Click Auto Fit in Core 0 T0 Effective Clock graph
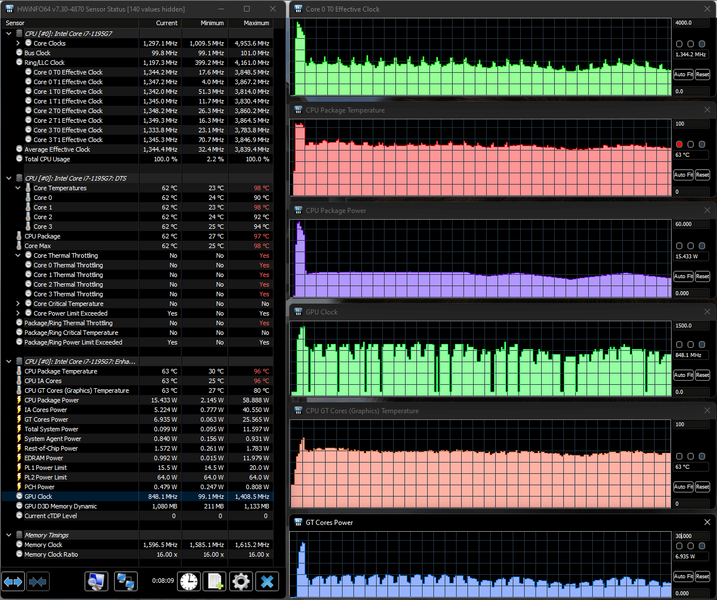Image resolution: width=717 pixels, height=600 pixels. (x=683, y=74)
